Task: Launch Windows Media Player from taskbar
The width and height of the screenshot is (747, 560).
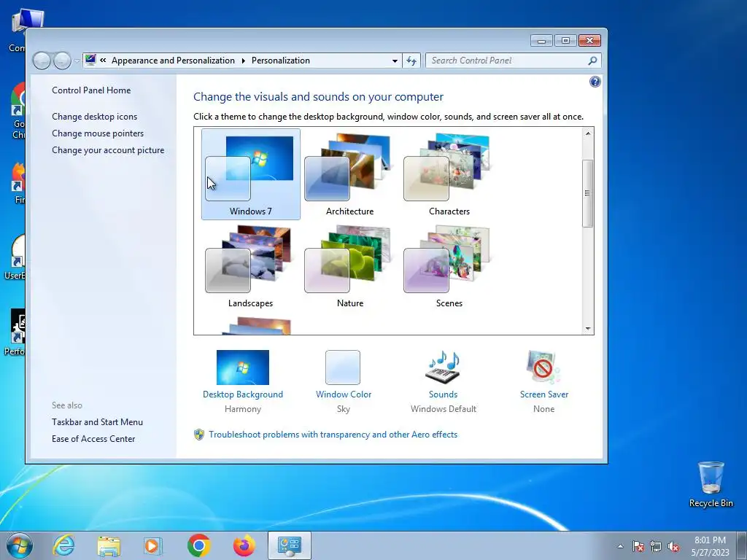Action: (x=153, y=545)
